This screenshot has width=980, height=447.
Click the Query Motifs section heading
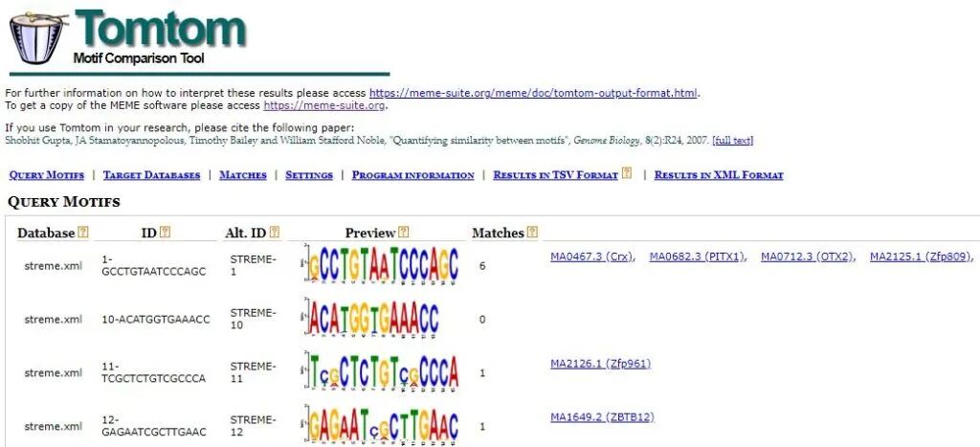click(x=64, y=202)
